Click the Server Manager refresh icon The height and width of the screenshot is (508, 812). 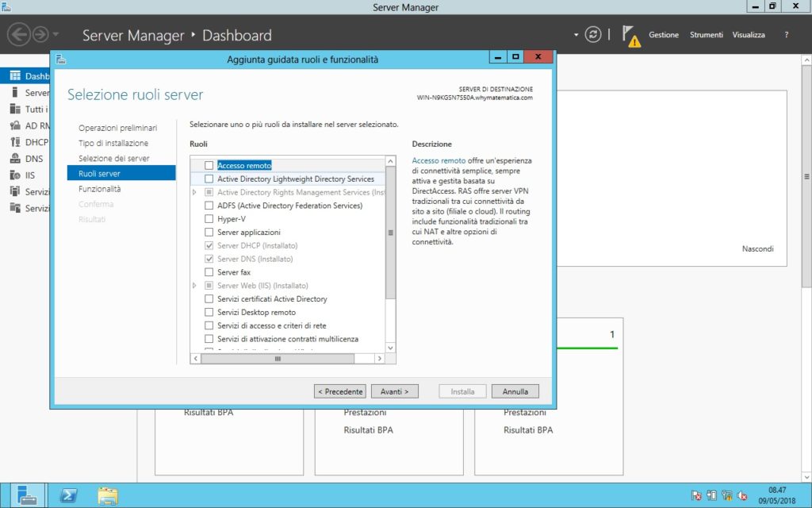[x=592, y=35]
